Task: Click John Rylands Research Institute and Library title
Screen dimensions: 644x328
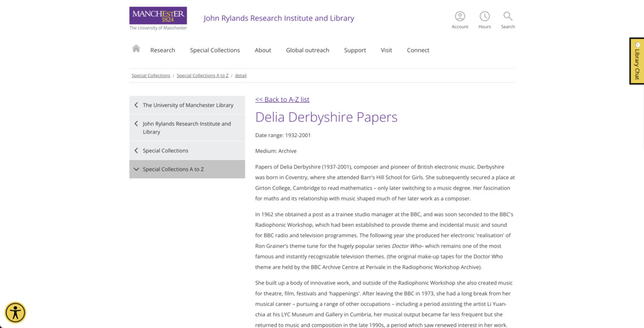Action: click(279, 18)
